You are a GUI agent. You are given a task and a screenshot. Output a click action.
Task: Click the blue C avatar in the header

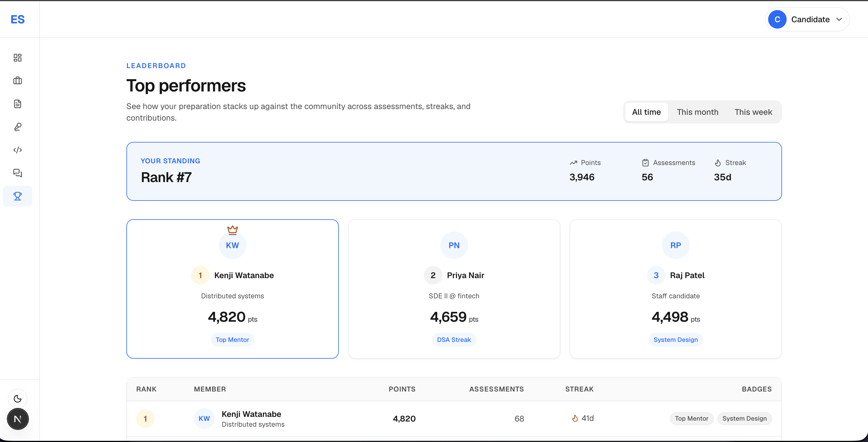point(777,20)
